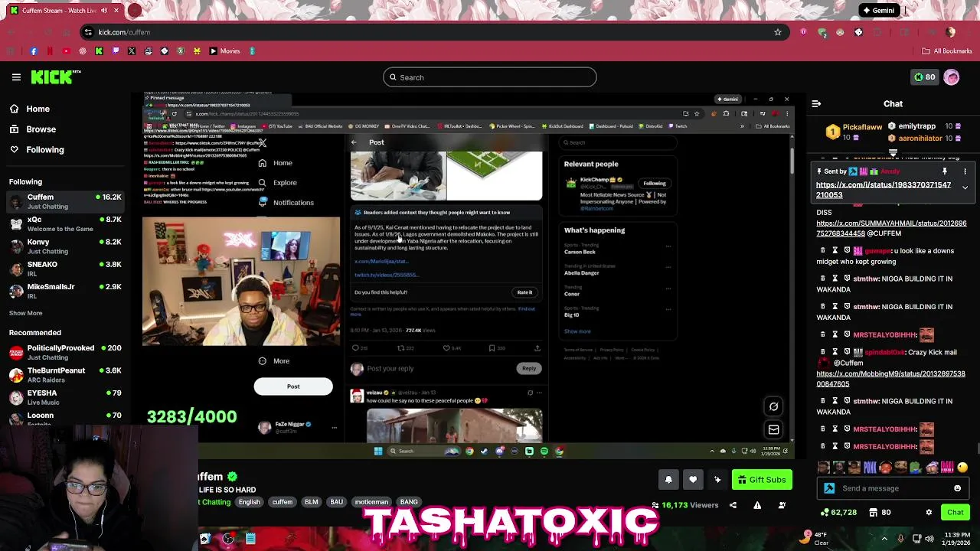Open the Kick hamburger sidebar menu
The height and width of the screenshot is (551, 980).
(16, 77)
